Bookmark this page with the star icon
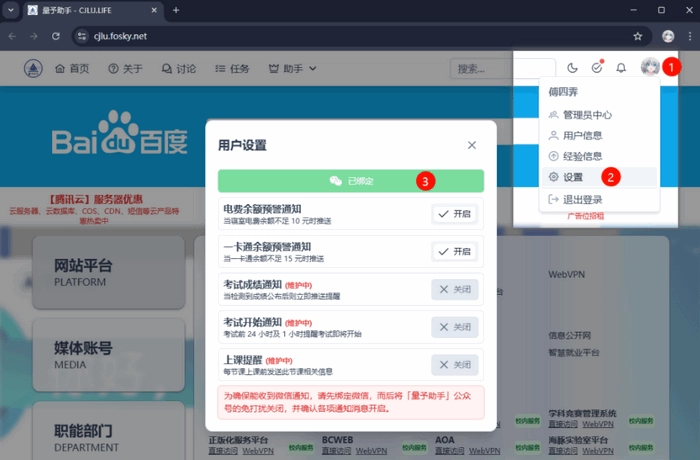 pyautogui.click(x=638, y=36)
